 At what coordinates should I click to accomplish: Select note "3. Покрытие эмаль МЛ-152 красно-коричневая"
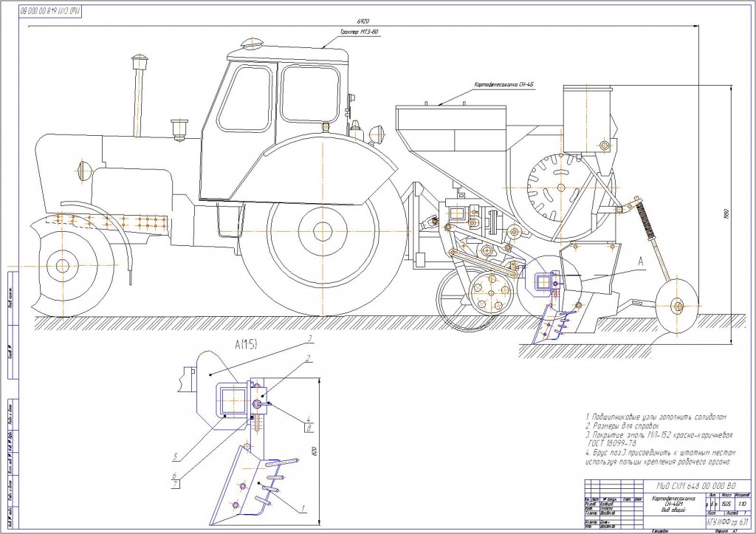(659, 434)
